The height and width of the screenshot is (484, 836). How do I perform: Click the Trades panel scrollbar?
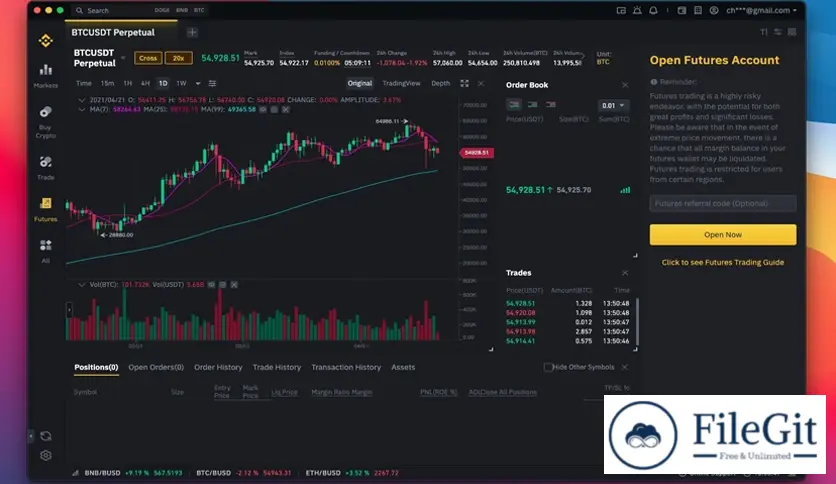click(x=637, y=321)
